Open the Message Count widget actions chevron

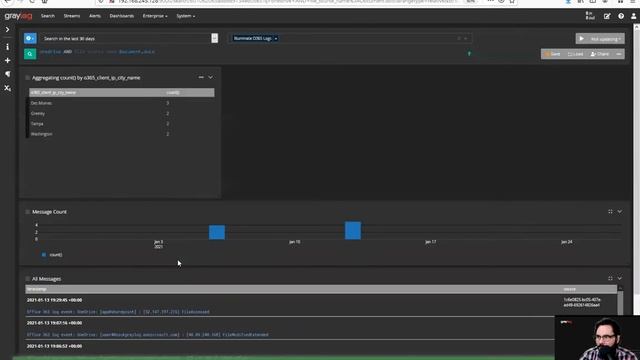(620, 211)
